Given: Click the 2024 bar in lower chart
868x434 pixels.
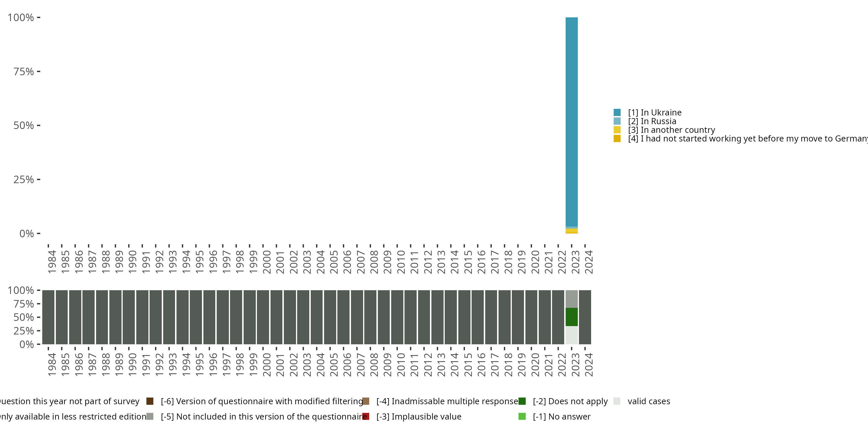Looking at the screenshot, I should pyautogui.click(x=585, y=317).
